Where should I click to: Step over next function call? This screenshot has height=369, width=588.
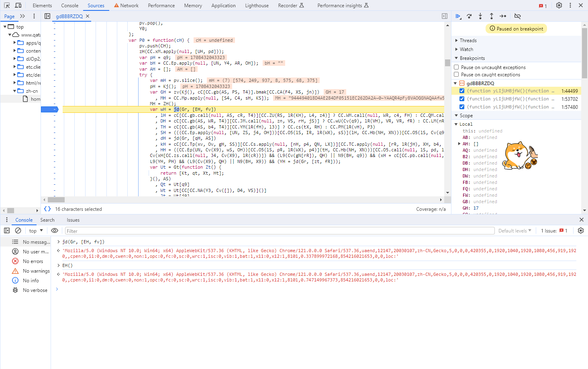coord(469,16)
